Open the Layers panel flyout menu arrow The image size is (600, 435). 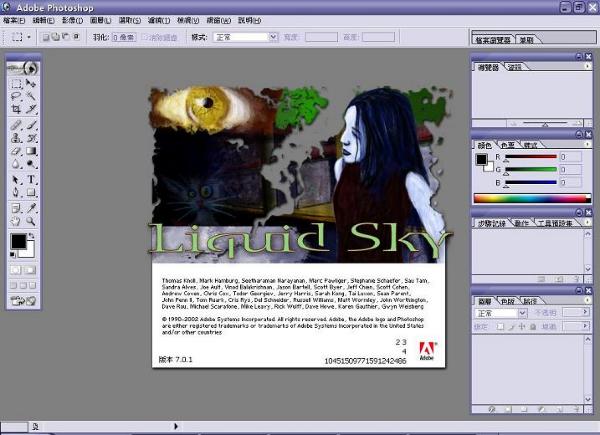587,300
